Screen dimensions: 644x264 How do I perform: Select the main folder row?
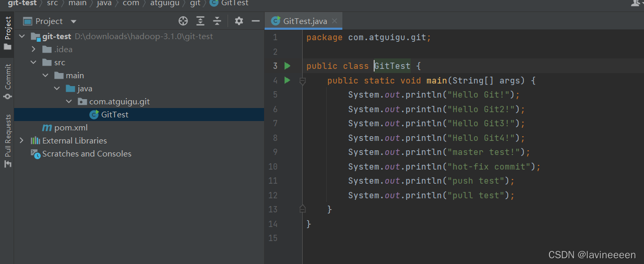(139, 76)
